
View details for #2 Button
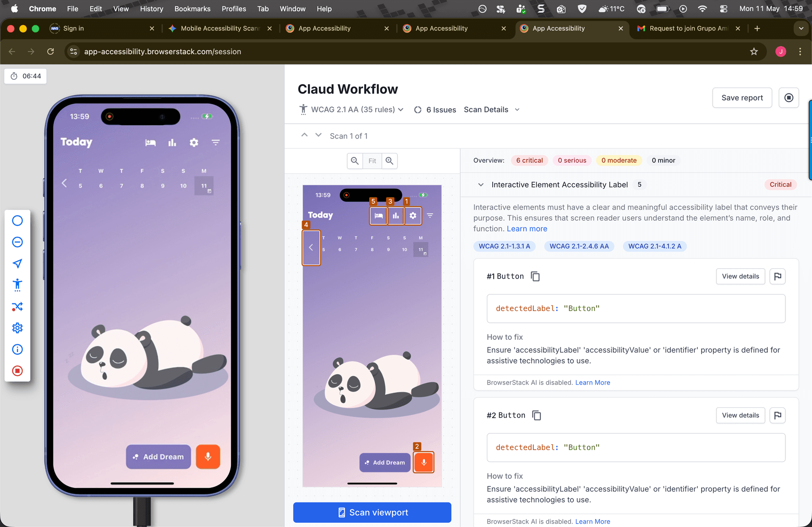click(x=740, y=415)
